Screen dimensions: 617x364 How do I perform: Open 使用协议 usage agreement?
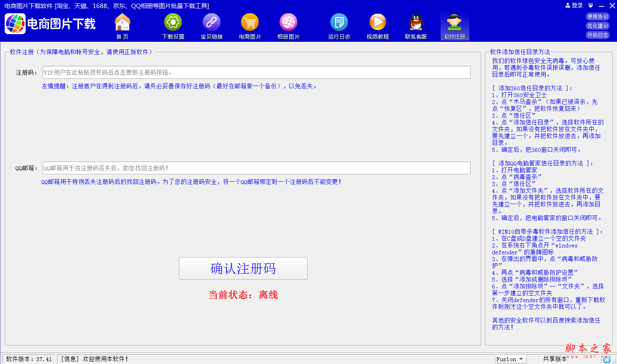coord(598,16)
